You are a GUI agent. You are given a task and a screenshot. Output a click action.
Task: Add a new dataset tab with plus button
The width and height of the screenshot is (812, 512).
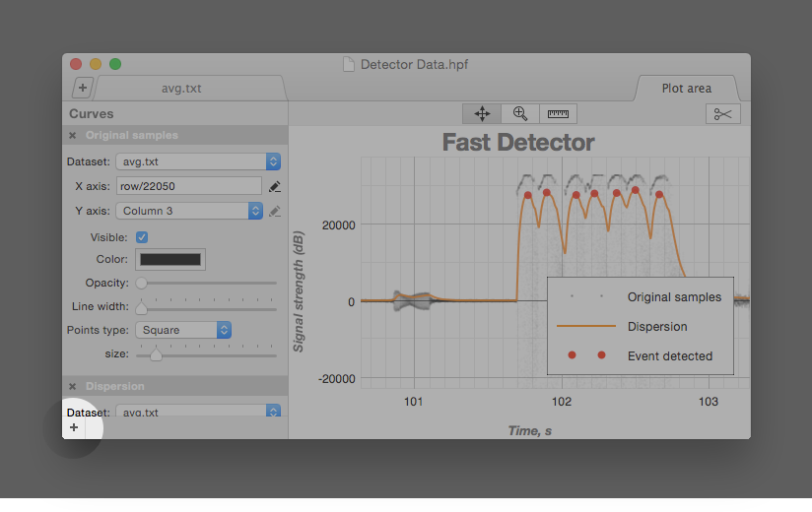[x=82, y=89]
